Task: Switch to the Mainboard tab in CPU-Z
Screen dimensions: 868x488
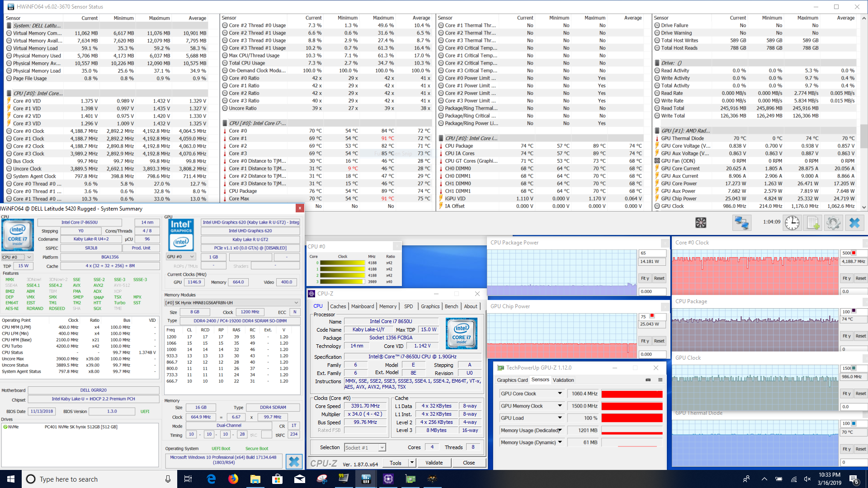Action: pos(363,306)
